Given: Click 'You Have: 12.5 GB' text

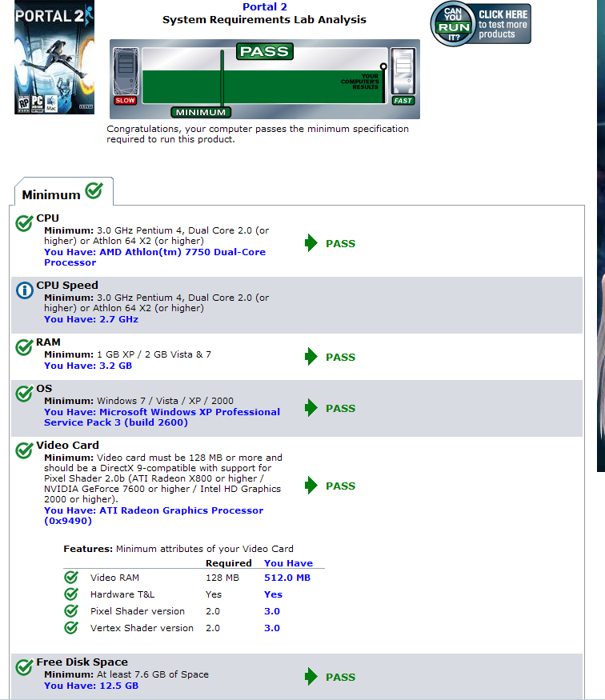Looking at the screenshot, I should point(91,686).
